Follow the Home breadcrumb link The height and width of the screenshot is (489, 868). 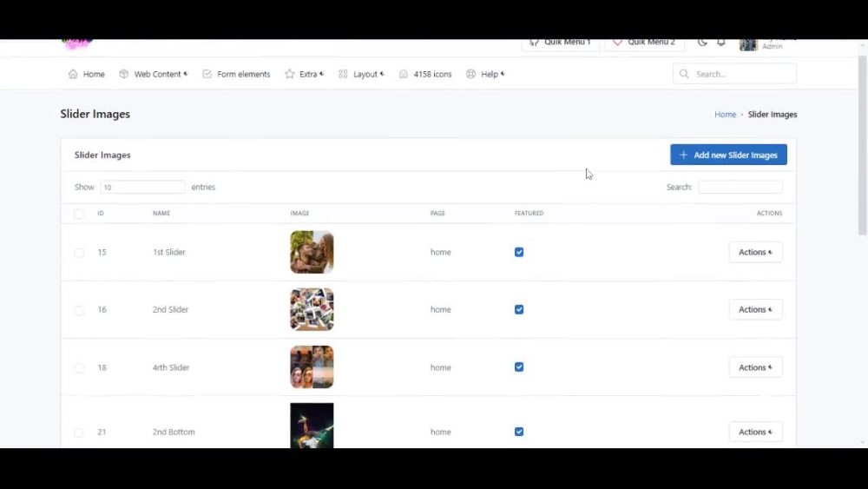click(x=725, y=115)
